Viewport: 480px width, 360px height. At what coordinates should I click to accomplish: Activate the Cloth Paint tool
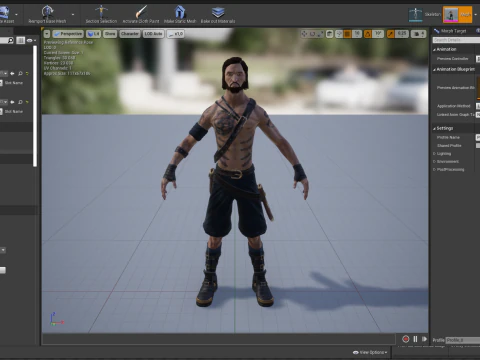click(x=141, y=14)
